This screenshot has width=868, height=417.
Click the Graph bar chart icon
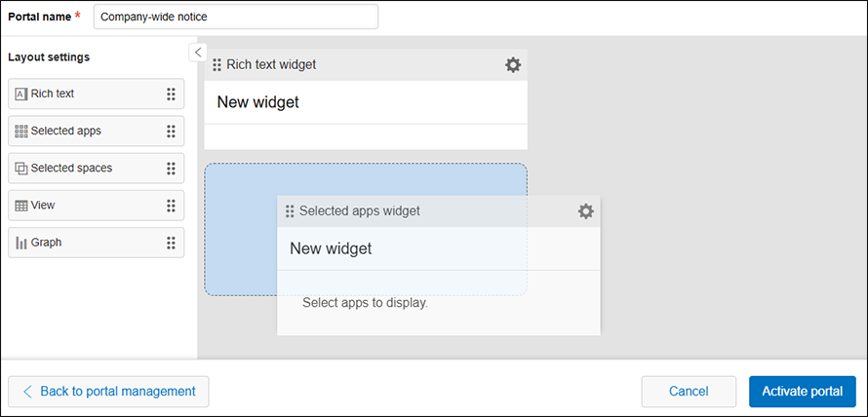point(21,243)
